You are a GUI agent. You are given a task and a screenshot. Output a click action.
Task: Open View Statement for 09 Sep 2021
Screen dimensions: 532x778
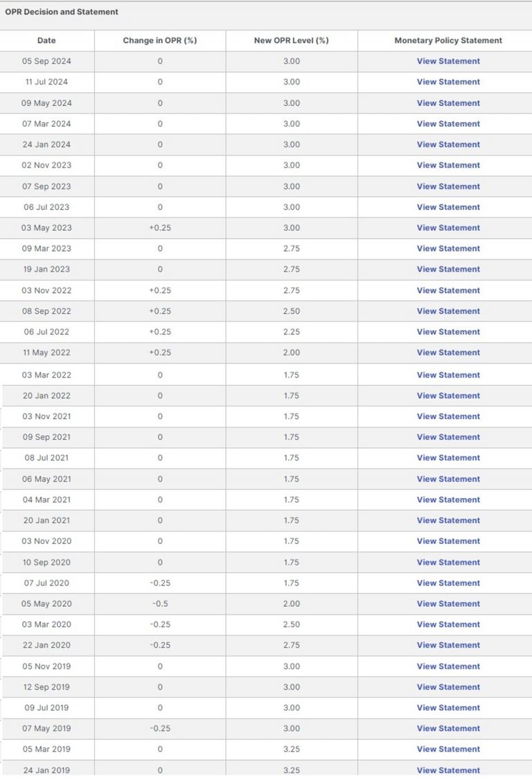click(448, 437)
